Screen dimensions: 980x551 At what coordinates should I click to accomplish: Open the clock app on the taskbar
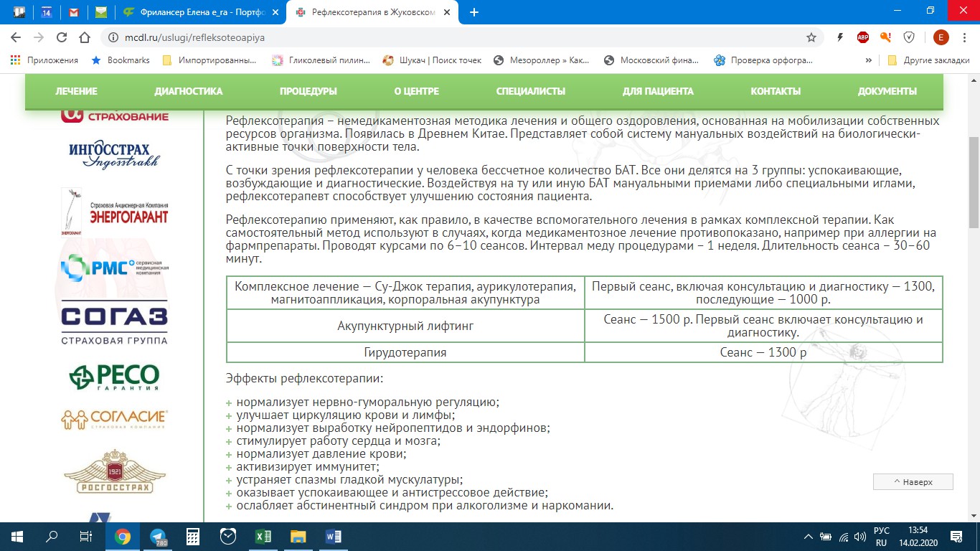click(227, 536)
